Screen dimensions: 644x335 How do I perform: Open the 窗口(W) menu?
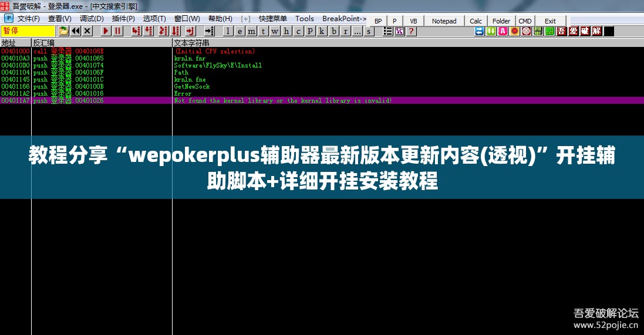pyautogui.click(x=187, y=18)
